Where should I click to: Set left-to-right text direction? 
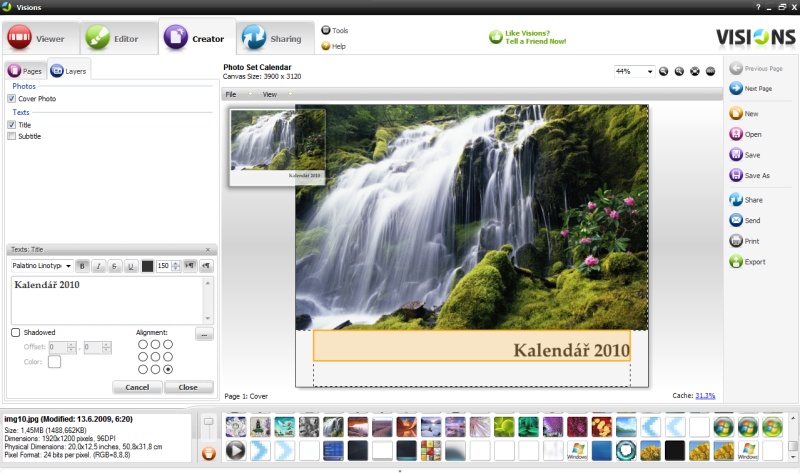pyautogui.click(x=190, y=266)
